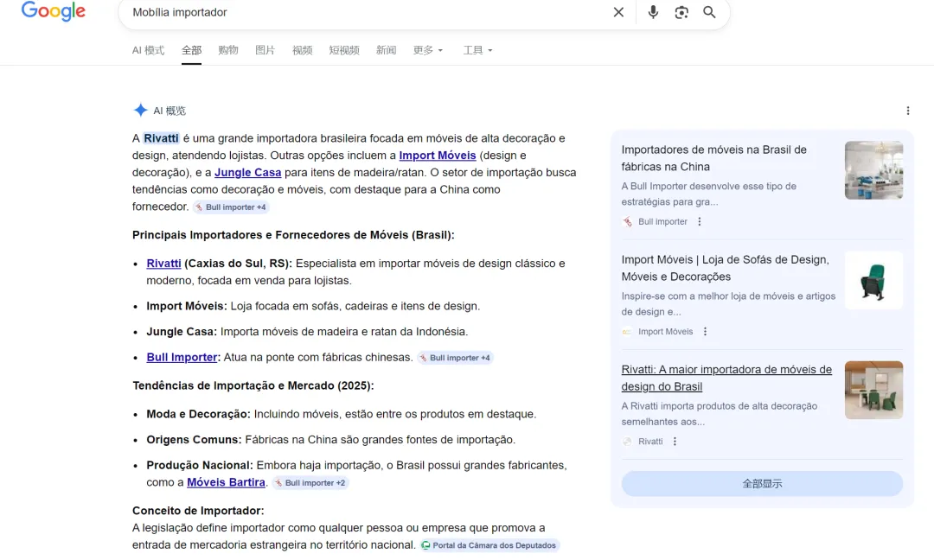The height and width of the screenshot is (560, 934).
Task: Click the Produção Nacional bullet text
Action: tap(356, 474)
